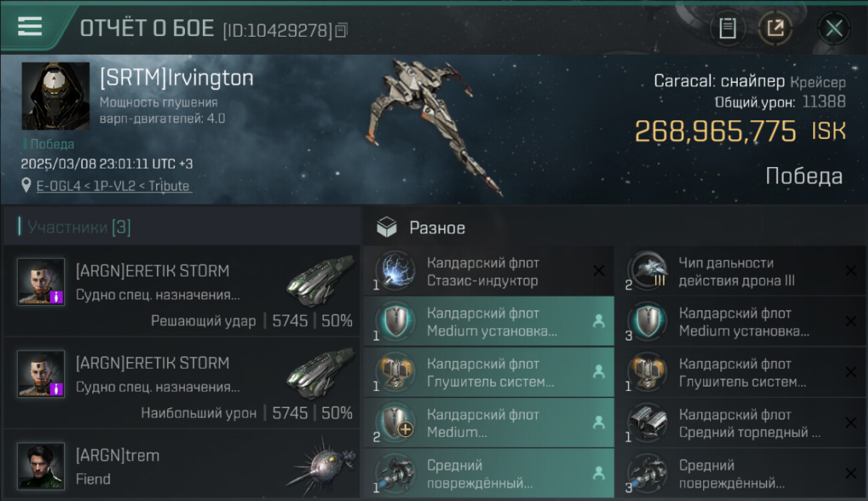Open the hamburger menu icon
868x501 pixels.
pyautogui.click(x=30, y=27)
